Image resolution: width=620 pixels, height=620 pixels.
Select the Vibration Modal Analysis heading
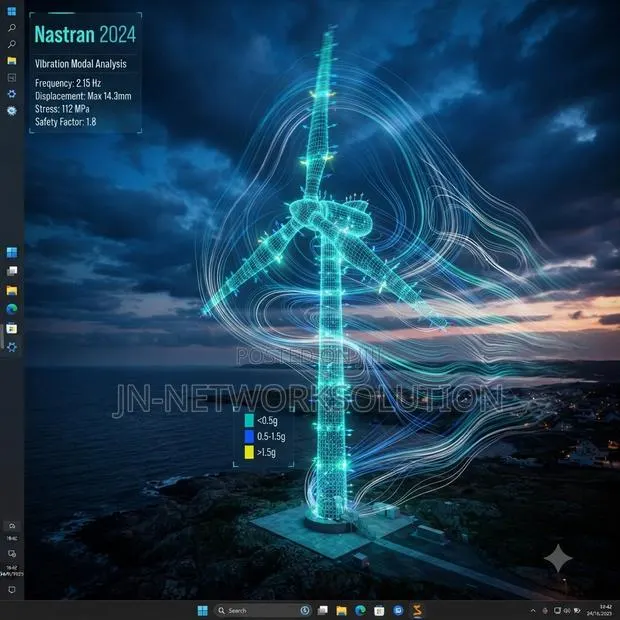81,64
